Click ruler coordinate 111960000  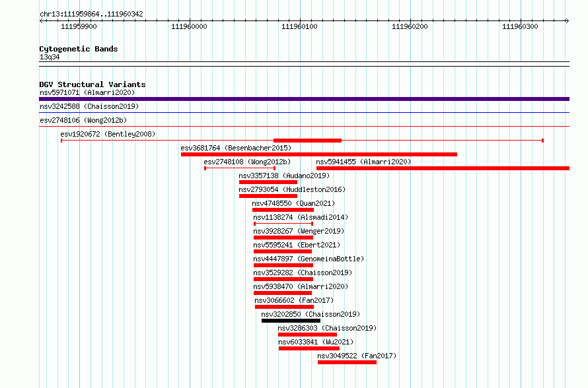click(x=189, y=26)
